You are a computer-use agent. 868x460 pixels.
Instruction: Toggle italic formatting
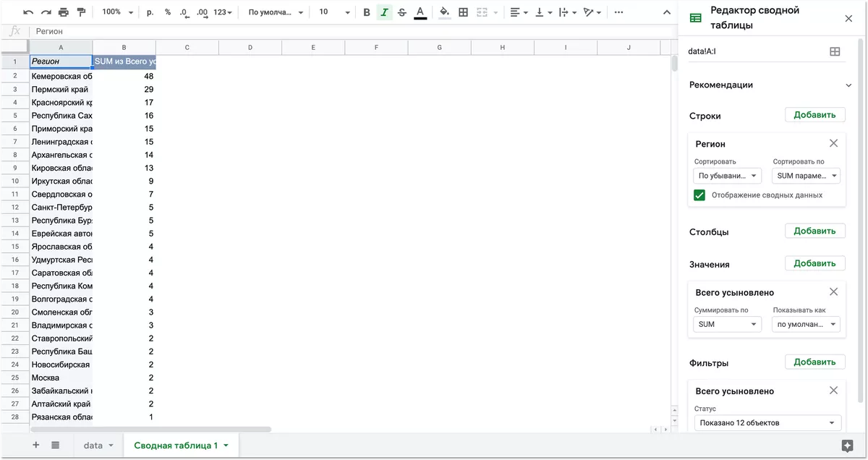tap(384, 12)
